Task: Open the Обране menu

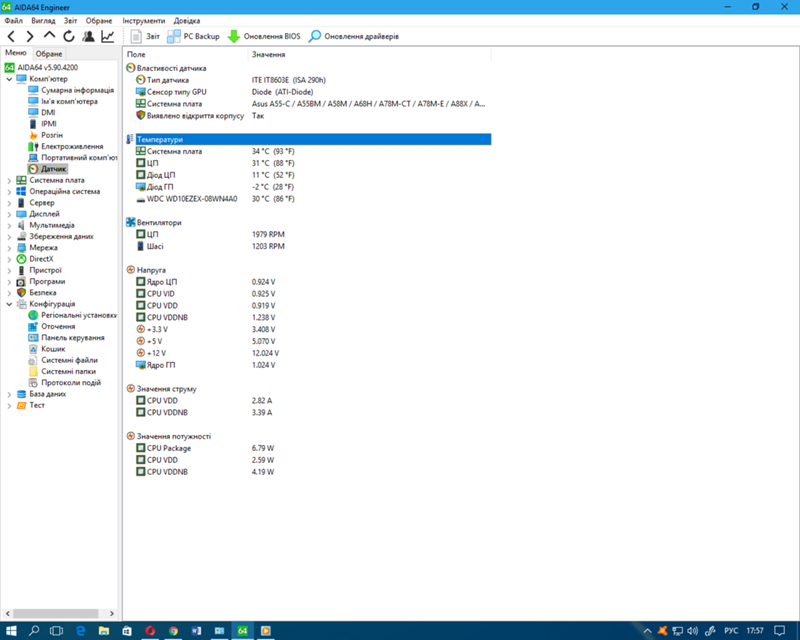Action: pos(99,21)
